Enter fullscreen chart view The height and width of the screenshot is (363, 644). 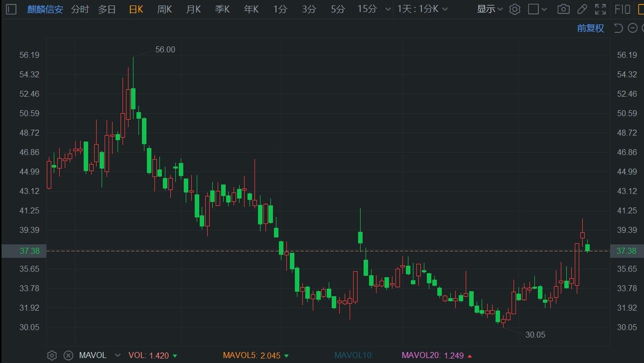pyautogui.click(x=600, y=9)
